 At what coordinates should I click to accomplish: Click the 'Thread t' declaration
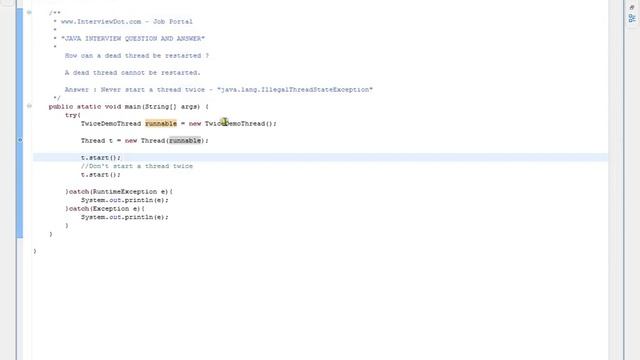[97, 140]
